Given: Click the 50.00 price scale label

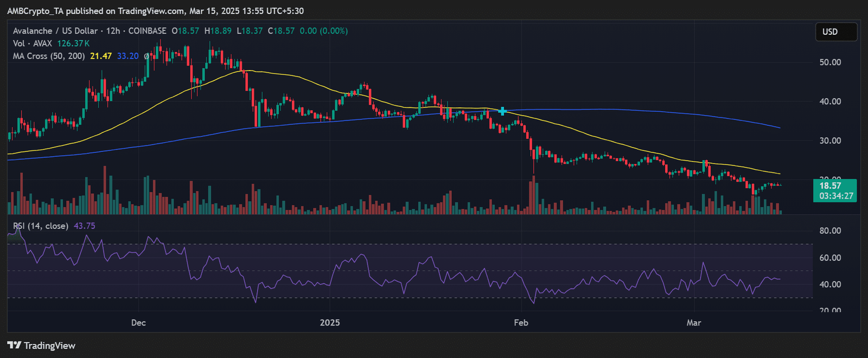Looking at the screenshot, I should pos(830,62).
